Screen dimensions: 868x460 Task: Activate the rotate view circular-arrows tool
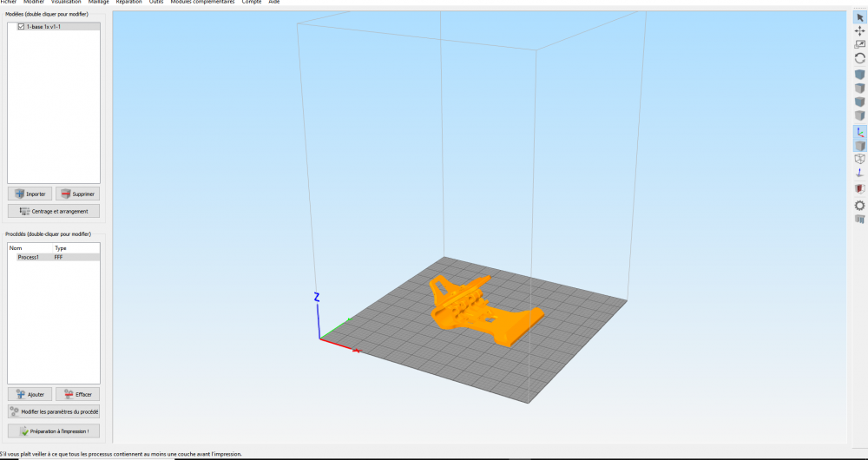tap(859, 57)
